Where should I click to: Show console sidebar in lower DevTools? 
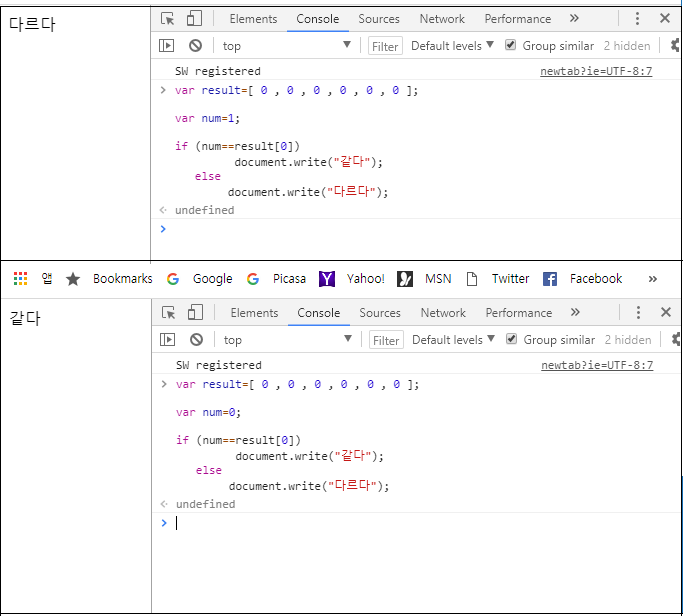pyautogui.click(x=167, y=339)
